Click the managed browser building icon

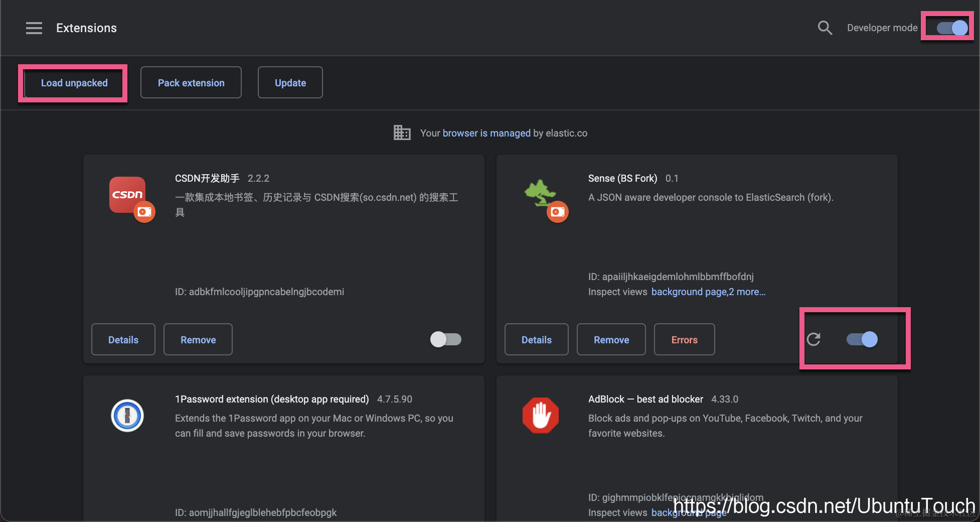(x=402, y=133)
